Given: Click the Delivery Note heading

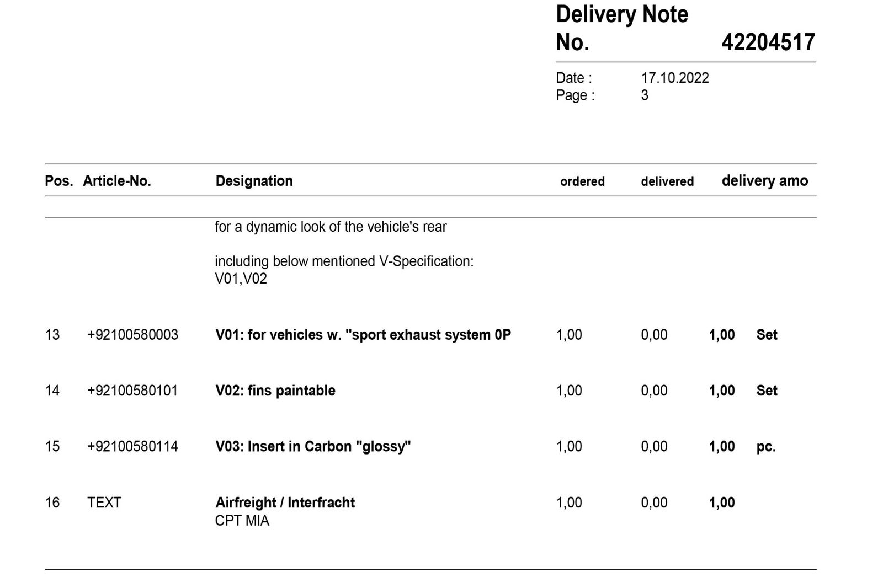Looking at the screenshot, I should 621,14.
